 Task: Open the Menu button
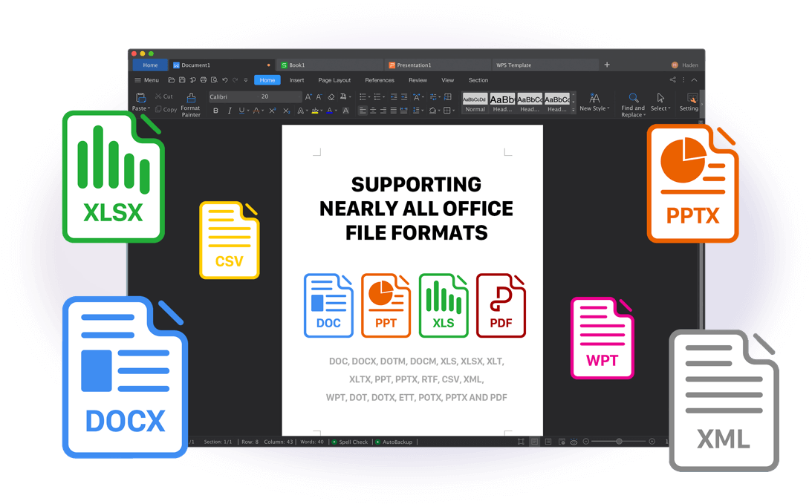(x=146, y=80)
